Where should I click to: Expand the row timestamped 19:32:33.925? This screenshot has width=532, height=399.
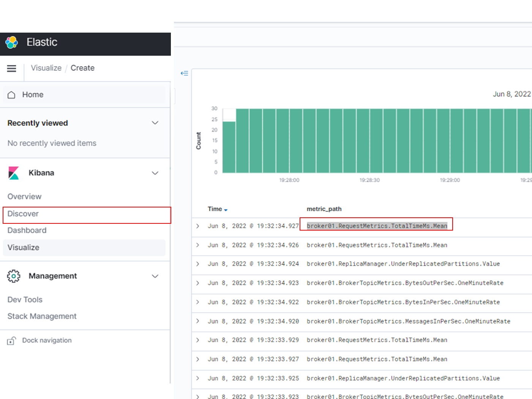tap(197, 378)
